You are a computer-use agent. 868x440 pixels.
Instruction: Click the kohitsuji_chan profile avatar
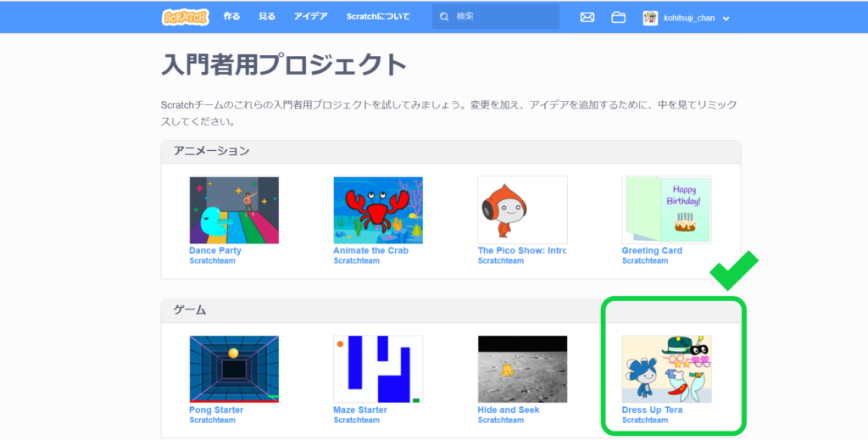(x=650, y=18)
